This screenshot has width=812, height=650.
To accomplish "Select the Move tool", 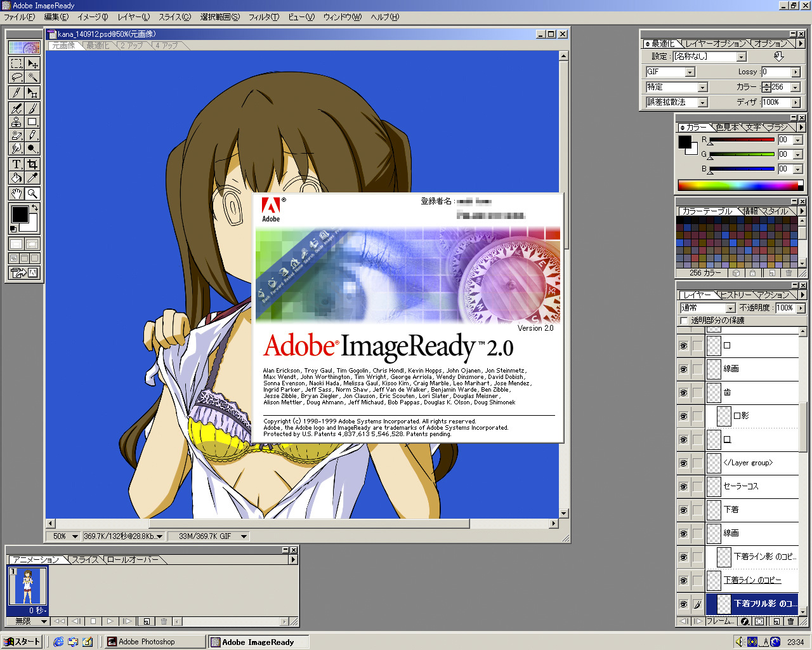I will (x=32, y=63).
